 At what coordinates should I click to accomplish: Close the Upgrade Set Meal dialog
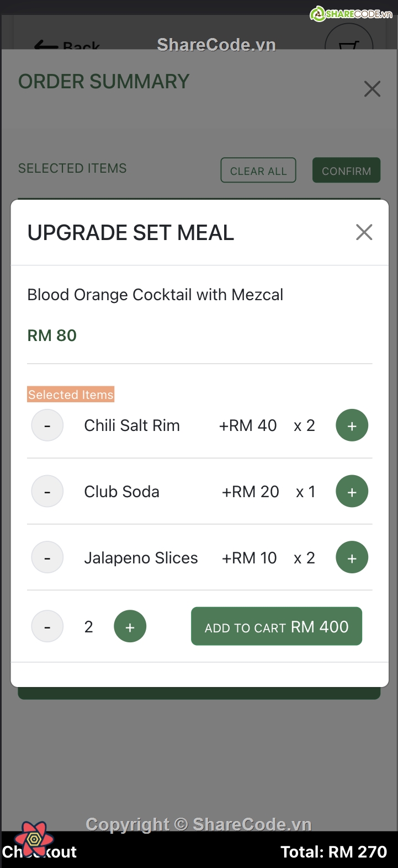(364, 232)
